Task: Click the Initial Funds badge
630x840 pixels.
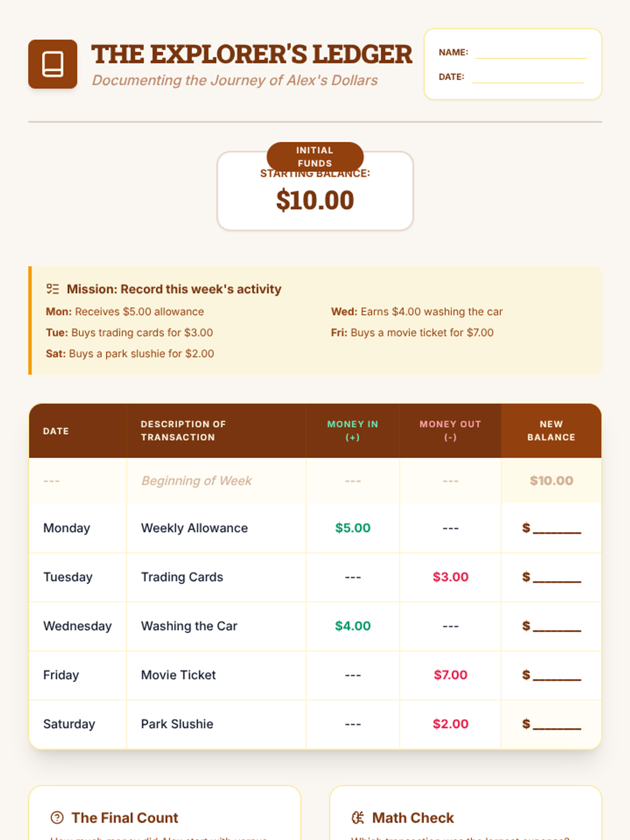Action: tap(315, 156)
